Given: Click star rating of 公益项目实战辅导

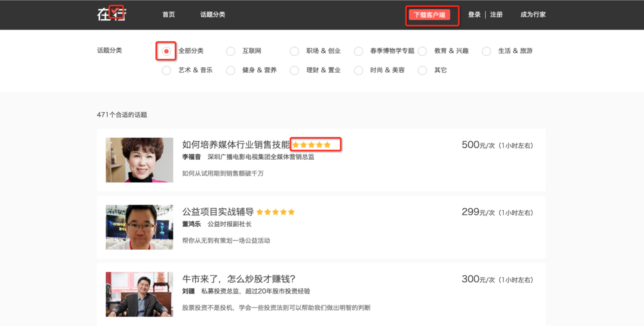Looking at the screenshot, I should pos(275,212).
